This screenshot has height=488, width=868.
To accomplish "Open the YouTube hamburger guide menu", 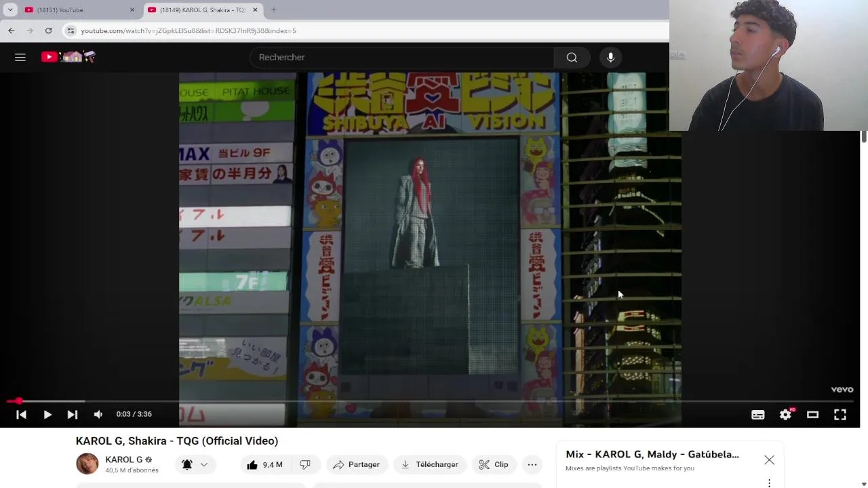I will [20, 58].
